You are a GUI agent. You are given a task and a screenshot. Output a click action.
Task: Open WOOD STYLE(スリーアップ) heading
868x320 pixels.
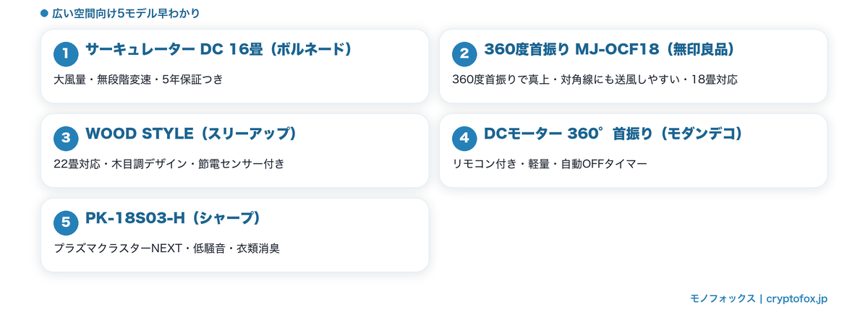pos(191,134)
